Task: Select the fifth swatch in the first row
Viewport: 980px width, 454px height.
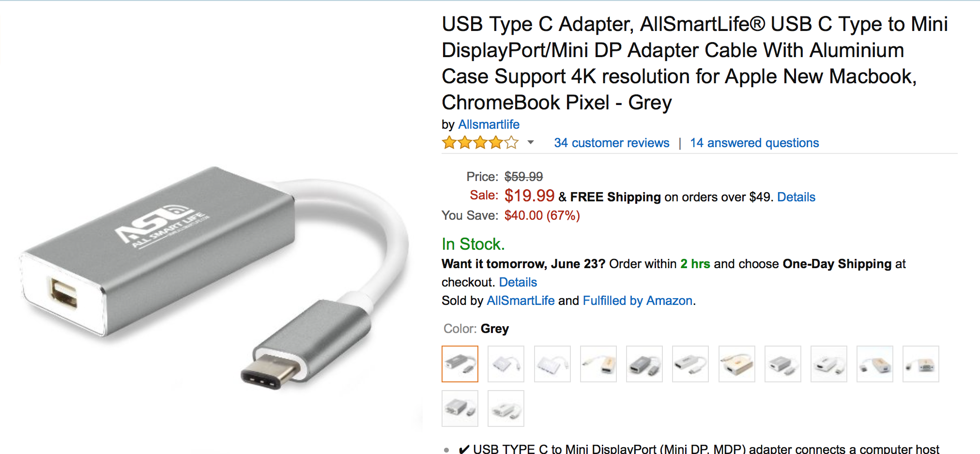Action: click(x=644, y=364)
